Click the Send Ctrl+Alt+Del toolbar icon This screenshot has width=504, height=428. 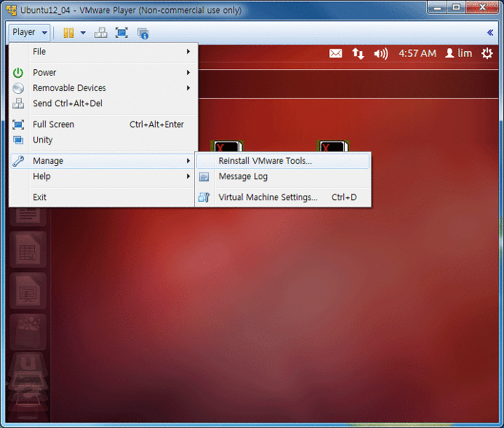pyautogui.click(x=100, y=33)
